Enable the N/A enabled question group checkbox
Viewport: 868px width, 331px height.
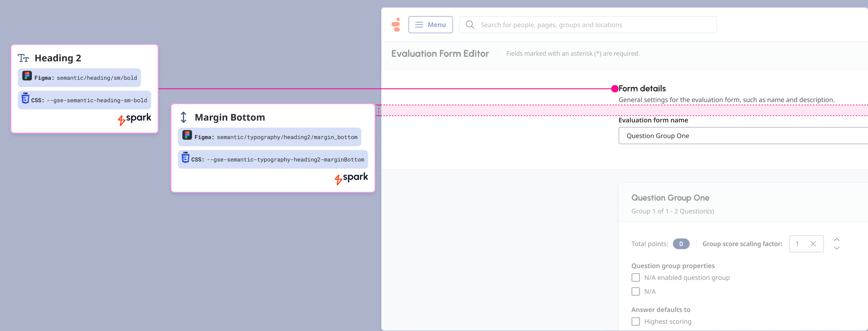pyautogui.click(x=636, y=277)
